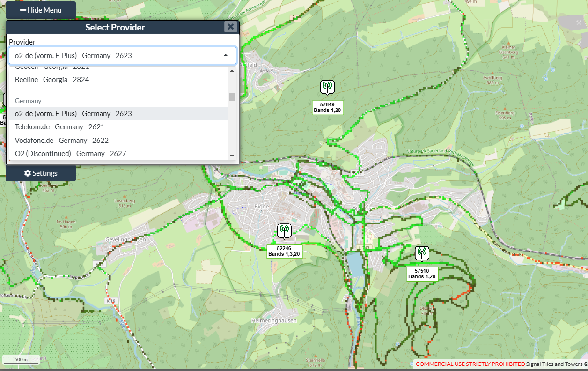Click the 57510 Bands 1,20 label
This screenshot has height=371, width=588.
point(422,274)
